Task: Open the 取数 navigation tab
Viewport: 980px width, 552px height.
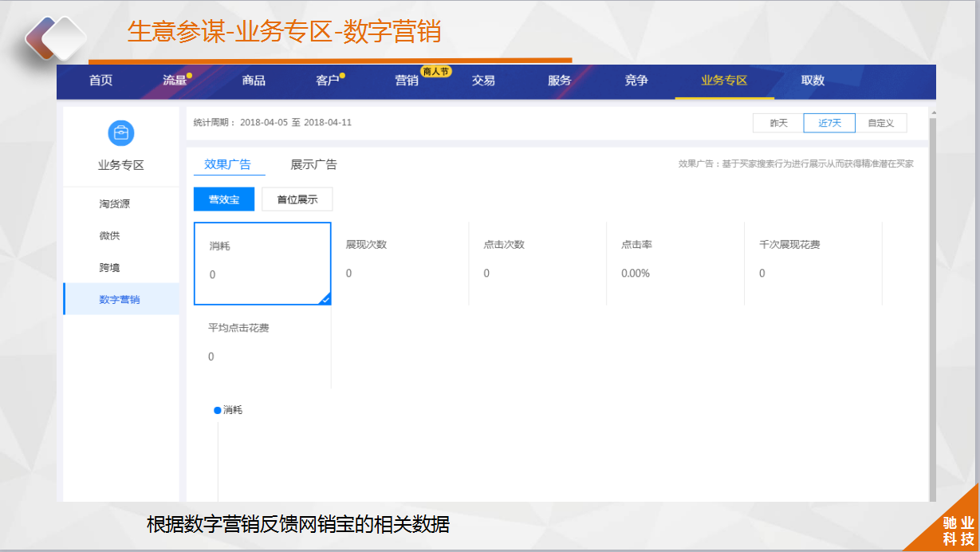Action: tap(813, 81)
